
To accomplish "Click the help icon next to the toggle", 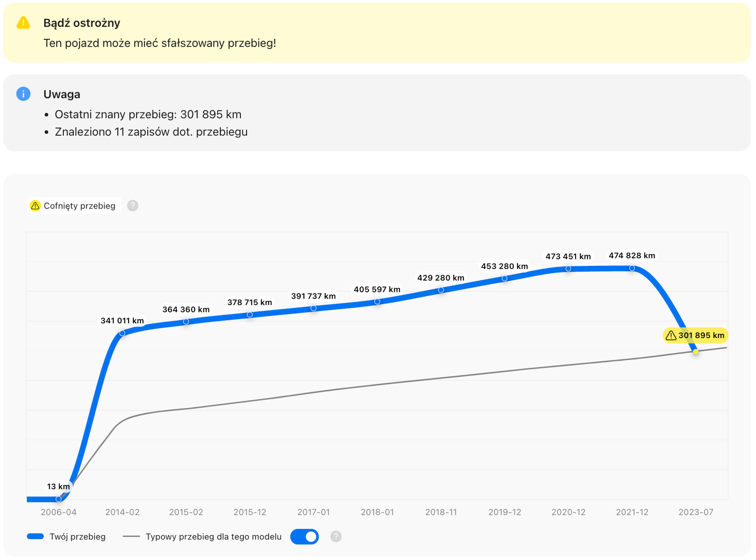I will click(x=336, y=537).
